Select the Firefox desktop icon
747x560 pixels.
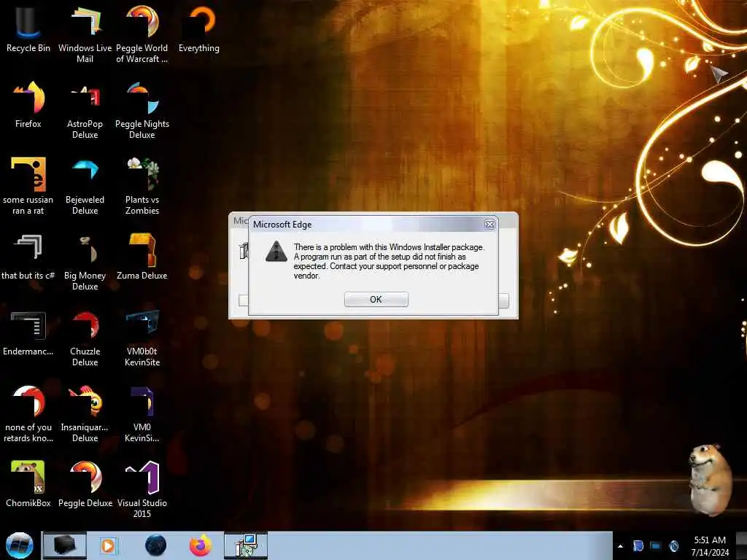click(28, 105)
